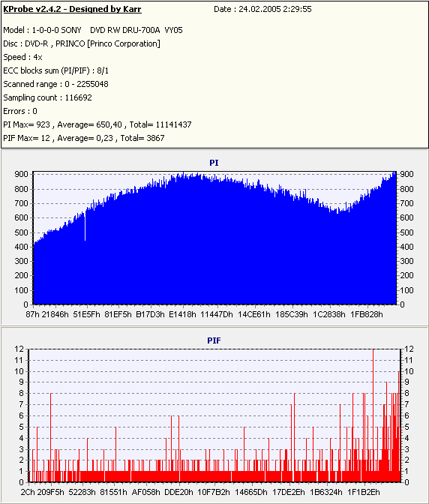This screenshot has width=429, height=504.
Task: Click the Disc DVD-R PRINCO line
Action: (x=82, y=43)
